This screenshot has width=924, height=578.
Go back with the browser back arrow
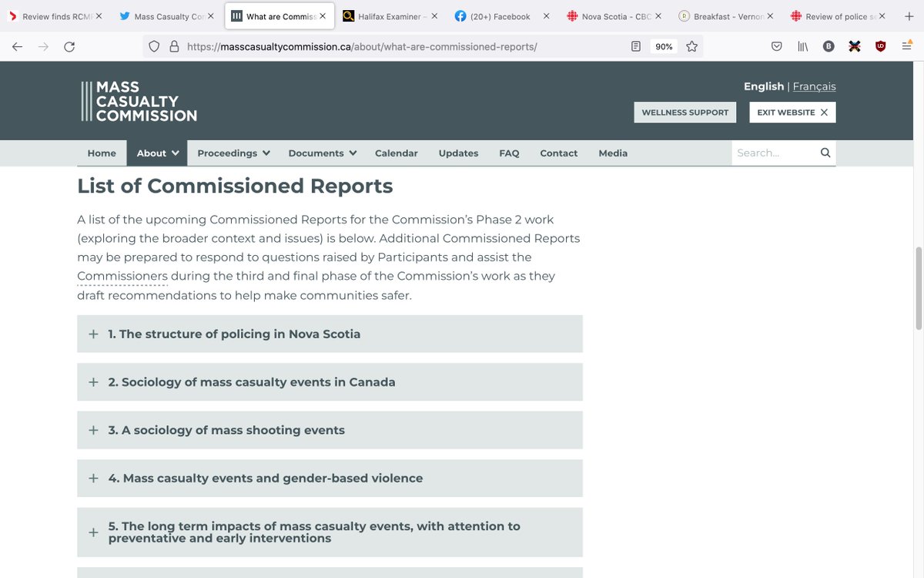(x=17, y=46)
